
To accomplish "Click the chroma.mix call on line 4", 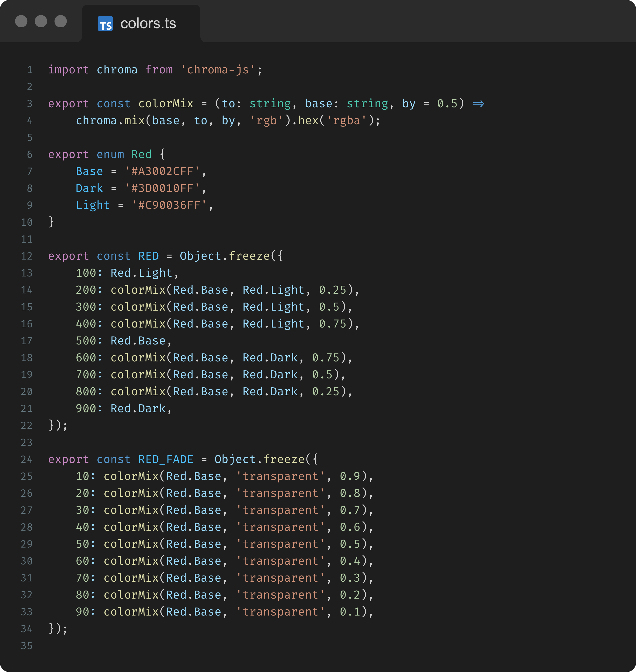I will click(x=110, y=120).
